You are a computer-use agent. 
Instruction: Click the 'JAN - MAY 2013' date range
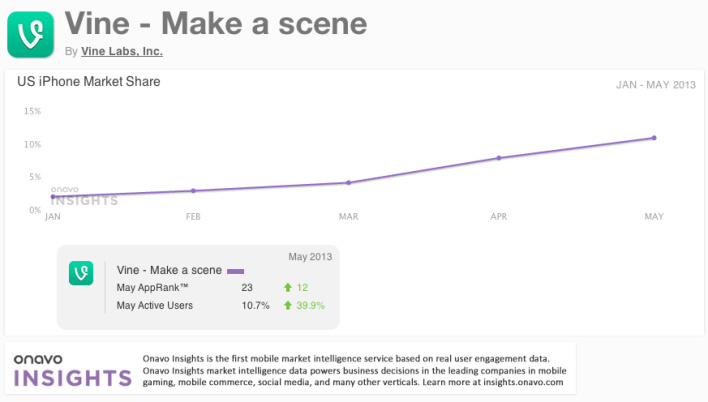pyautogui.click(x=656, y=85)
